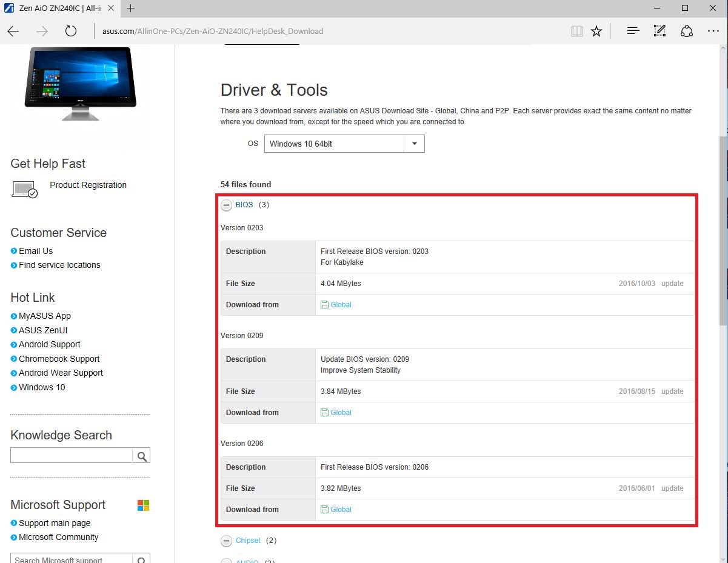
Task: Click the '3.82 MBytes' file size
Action: (341, 488)
